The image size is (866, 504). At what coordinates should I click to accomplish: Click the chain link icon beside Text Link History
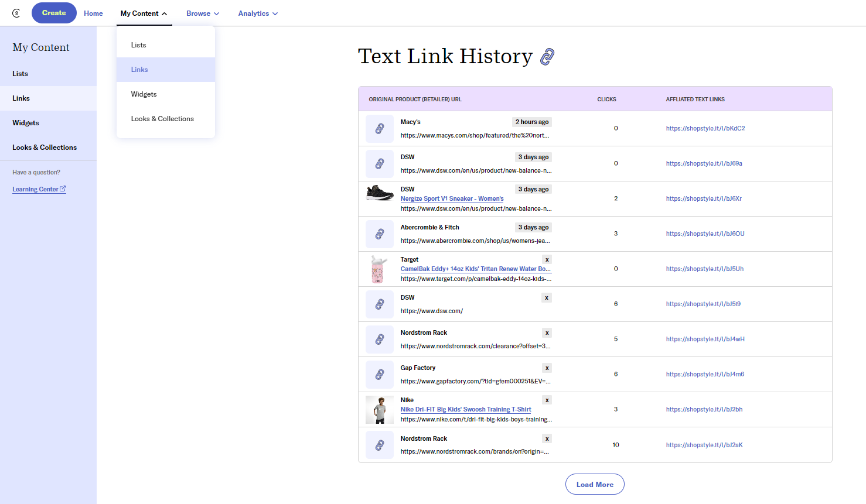pos(547,57)
